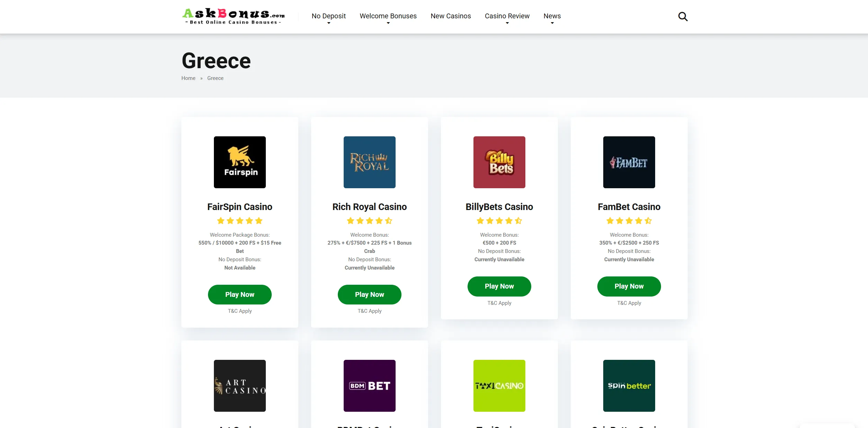This screenshot has height=428, width=868.
Task: Open the search magnifier icon
Action: [682, 16]
